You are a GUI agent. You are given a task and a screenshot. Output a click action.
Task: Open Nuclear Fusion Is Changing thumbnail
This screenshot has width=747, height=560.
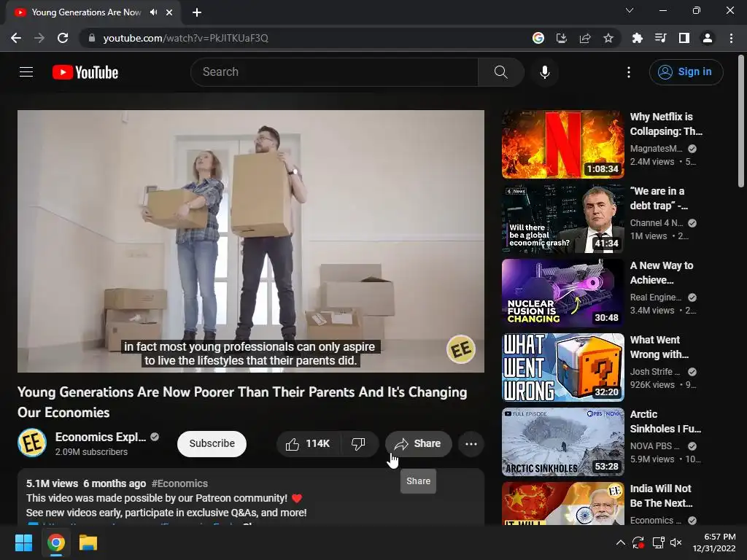[x=562, y=293]
